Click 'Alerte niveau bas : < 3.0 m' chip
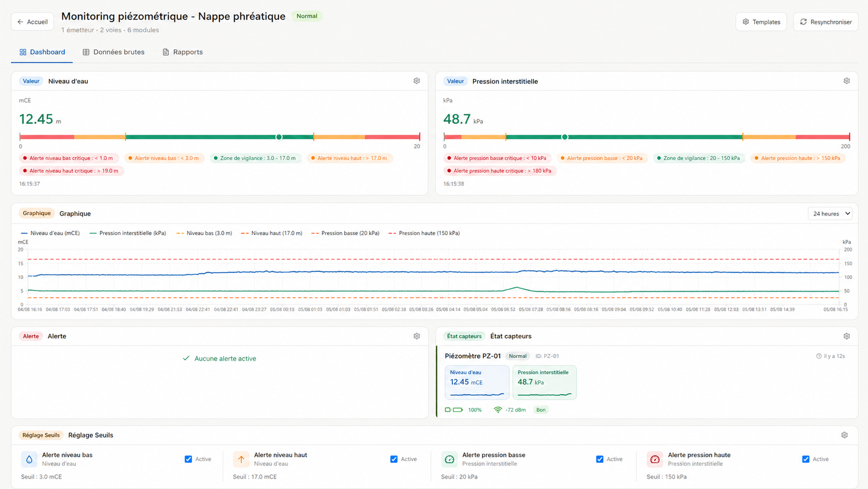The width and height of the screenshot is (868, 489). [164, 158]
